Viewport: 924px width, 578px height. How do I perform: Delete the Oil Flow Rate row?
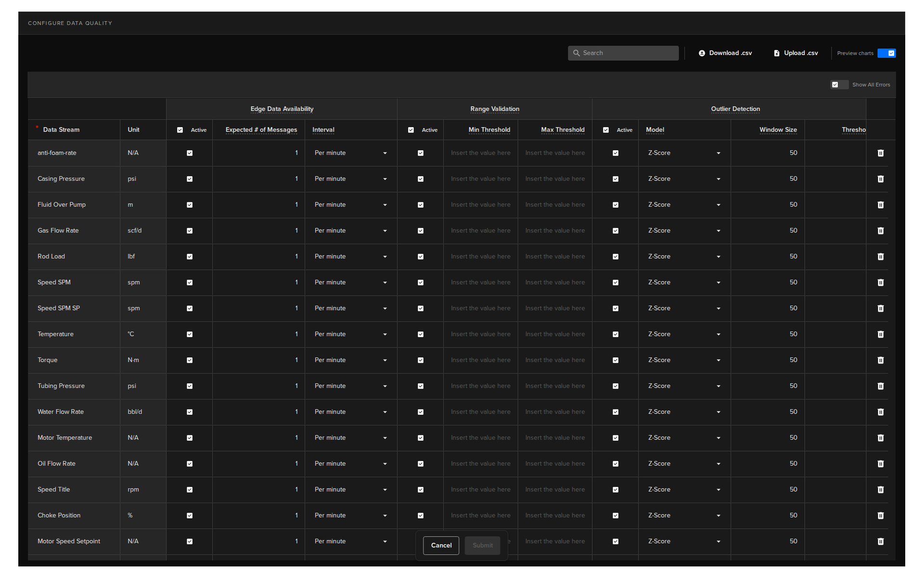[880, 464]
